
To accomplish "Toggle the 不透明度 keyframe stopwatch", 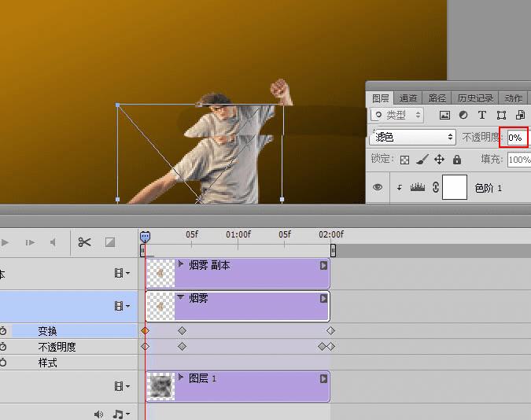I will (x=3, y=347).
